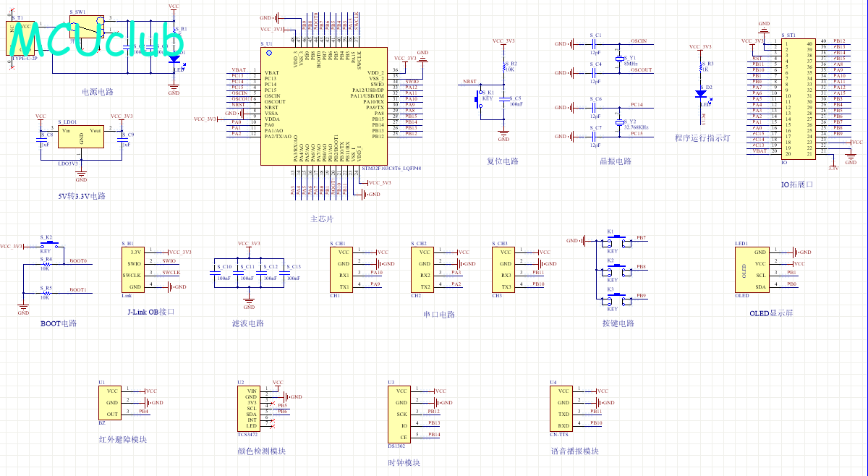This screenshot has width=868, height=476.
Task: Click the BOOT1 net label
Action: click(x=78, y=290)
